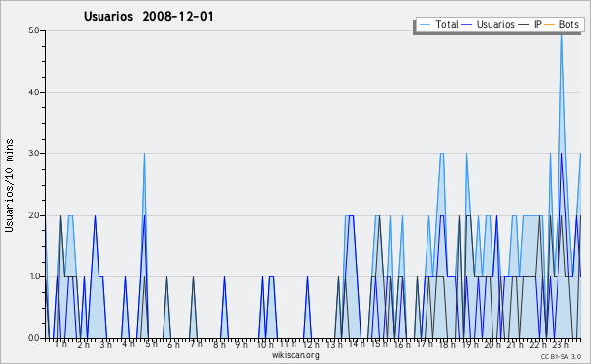Click the '21 h' x-axis label

(515, 344)
